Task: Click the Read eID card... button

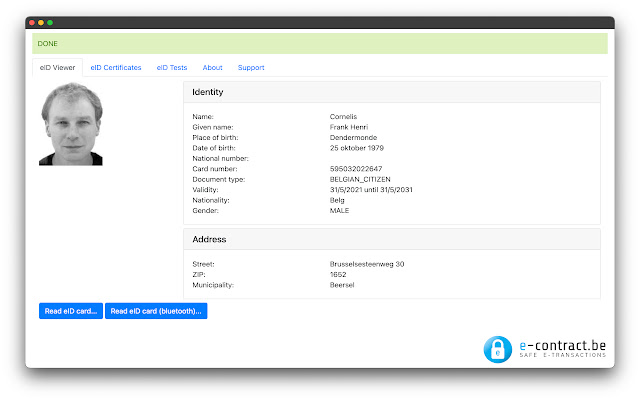Action: (71, 311)
